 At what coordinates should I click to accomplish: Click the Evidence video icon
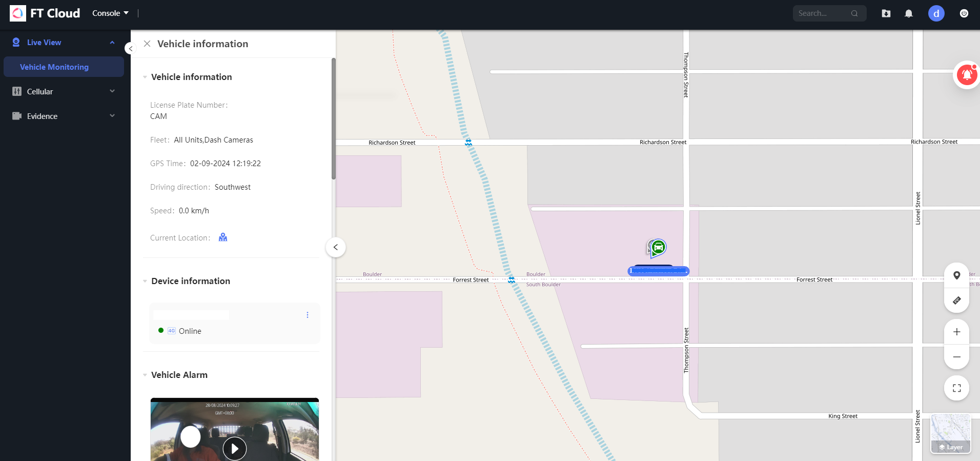tap(17, 116)
